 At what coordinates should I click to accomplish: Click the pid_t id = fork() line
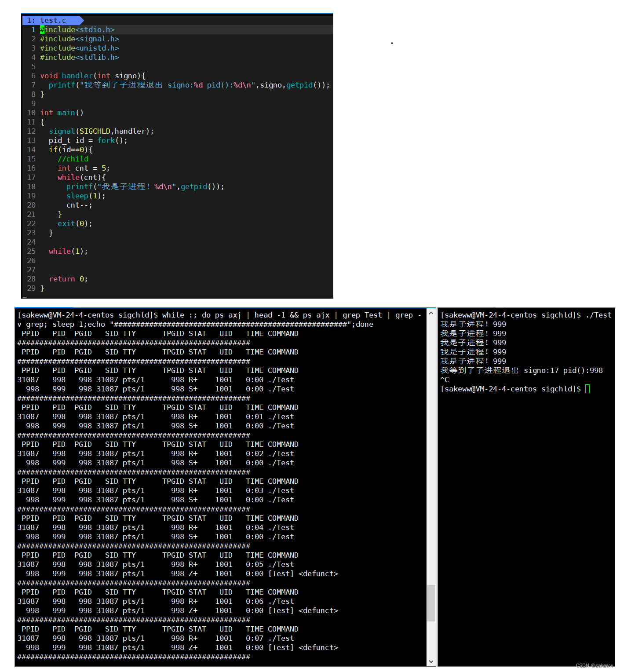[88, 140]
